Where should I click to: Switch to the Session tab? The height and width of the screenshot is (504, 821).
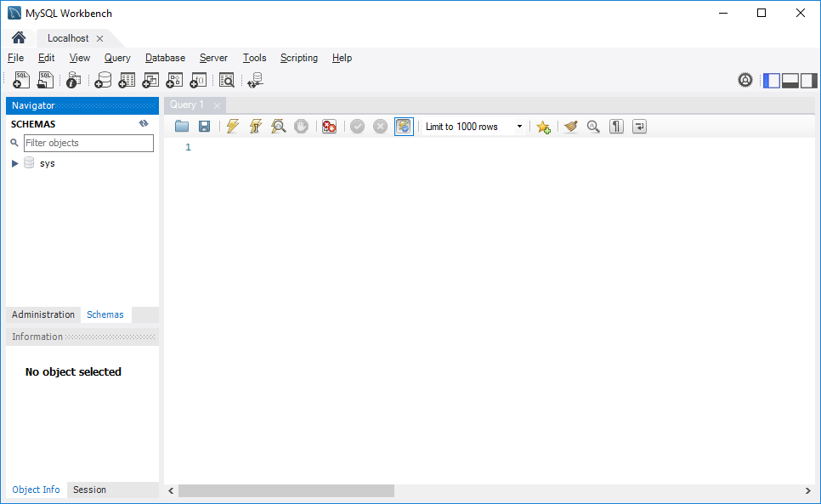click(x=89, y=490)
